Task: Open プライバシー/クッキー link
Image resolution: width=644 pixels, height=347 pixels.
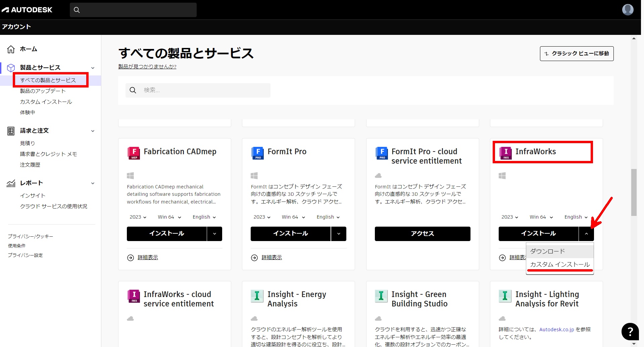Action: coord(31,237)
